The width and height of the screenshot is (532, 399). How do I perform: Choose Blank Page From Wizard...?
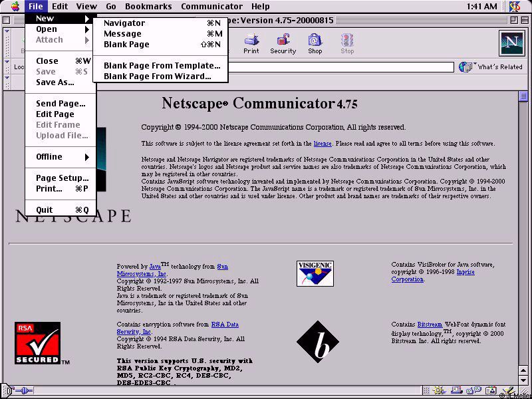click(x=160, y=76)
